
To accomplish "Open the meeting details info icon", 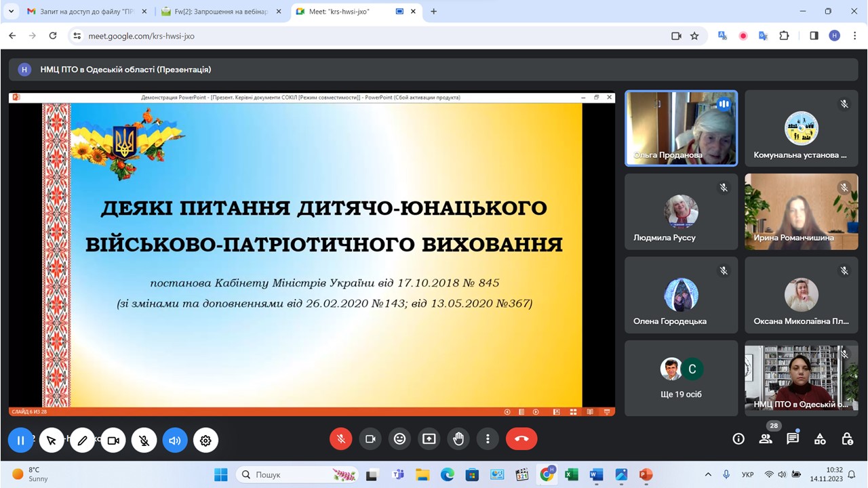I will tap(738, 439).
